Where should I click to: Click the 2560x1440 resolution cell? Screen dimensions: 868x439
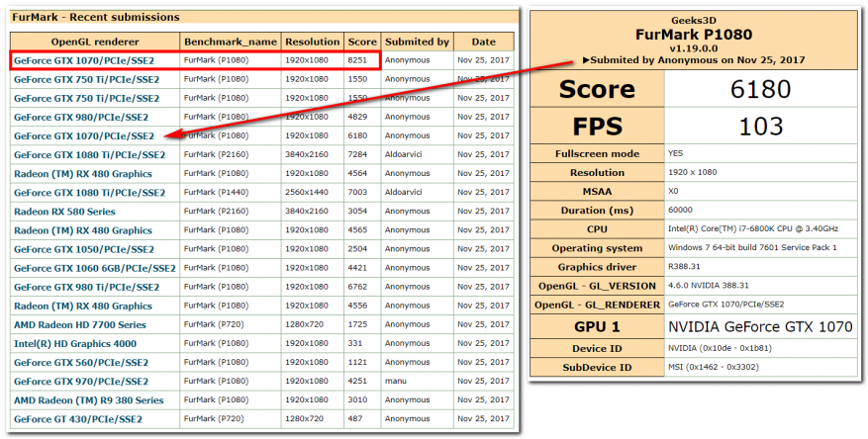coord(307,193)
